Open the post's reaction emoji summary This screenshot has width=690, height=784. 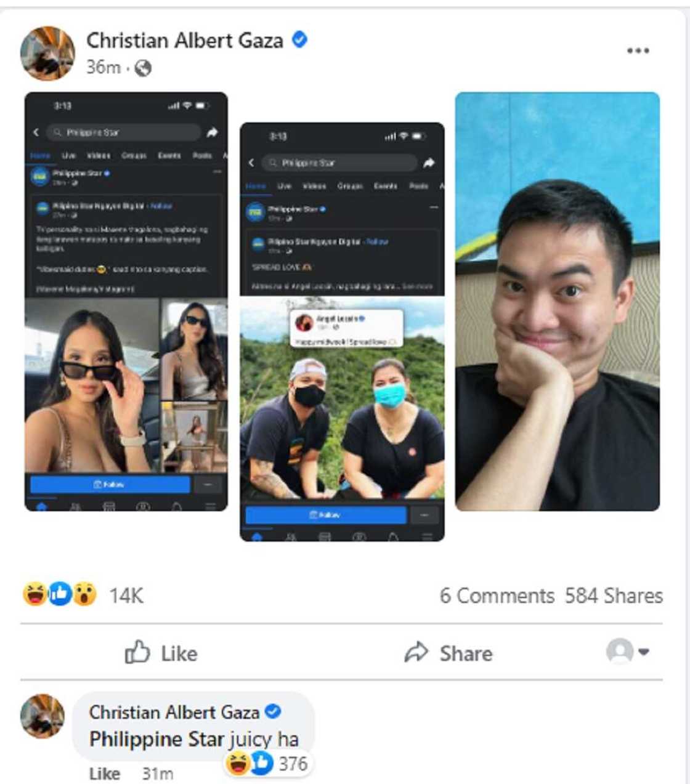(x=60, y=594)
